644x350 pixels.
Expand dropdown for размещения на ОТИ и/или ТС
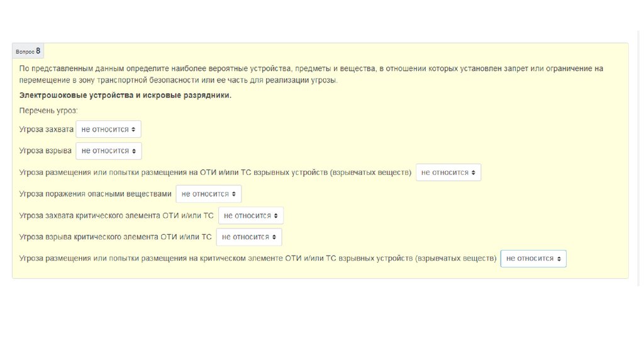point(448,172)
